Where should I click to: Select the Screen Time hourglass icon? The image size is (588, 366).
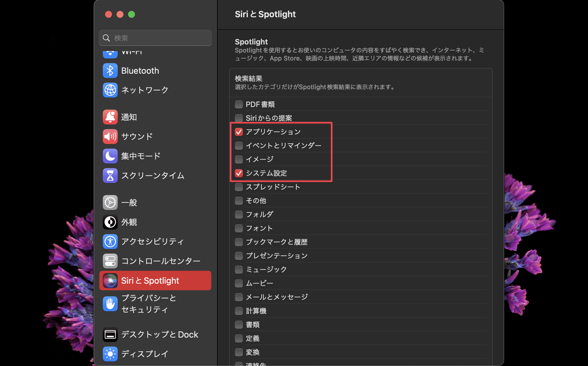(x=110, y=176)
